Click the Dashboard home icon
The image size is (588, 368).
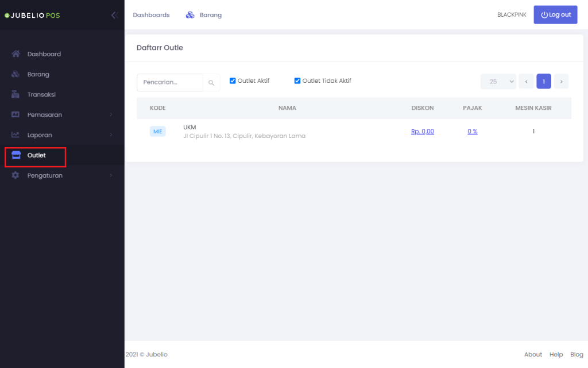pos(16,53)
